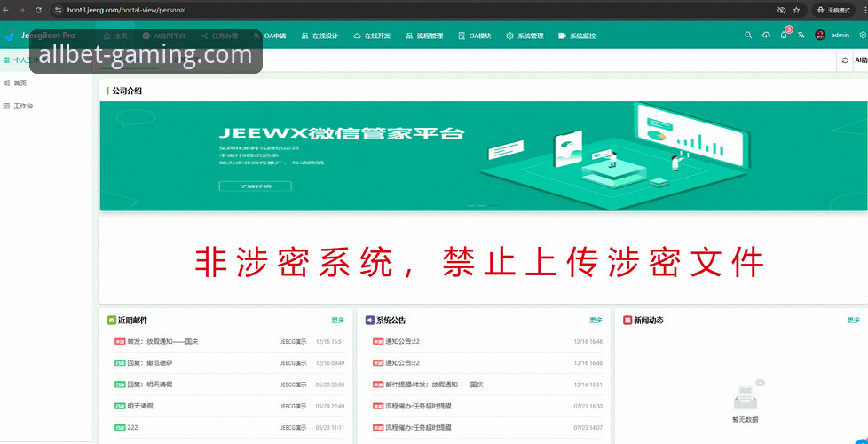Click the cloud download icon in header
This screenshot has width=868, height=444.
[766, 35]
